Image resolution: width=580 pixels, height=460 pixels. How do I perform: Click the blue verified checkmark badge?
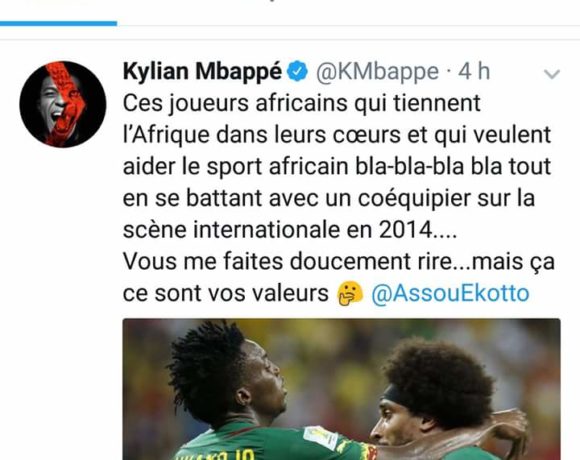click(298, 71)
